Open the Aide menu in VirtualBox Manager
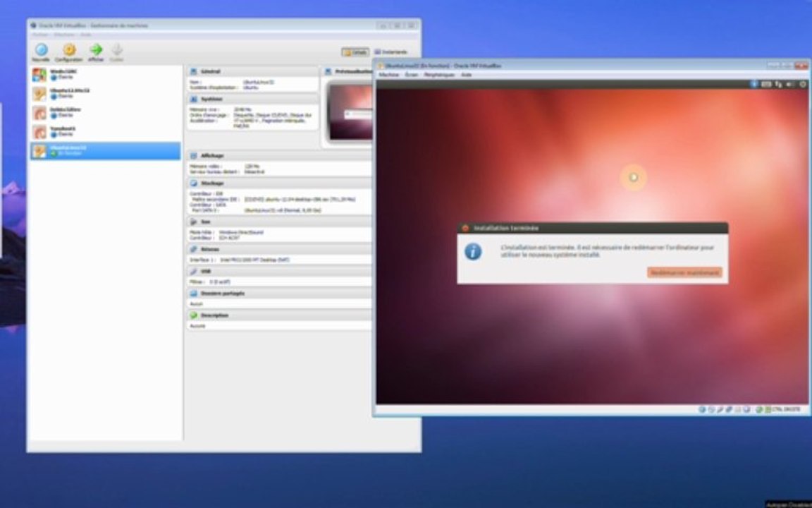The height and width of the screenshot is (508, 812). [x=86, y=35]
